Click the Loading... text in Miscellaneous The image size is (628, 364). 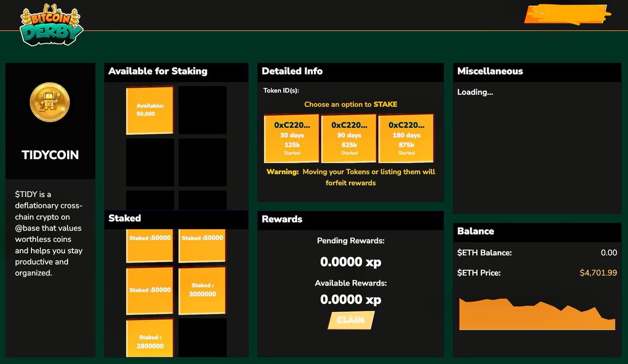click(x=475, y=93)
